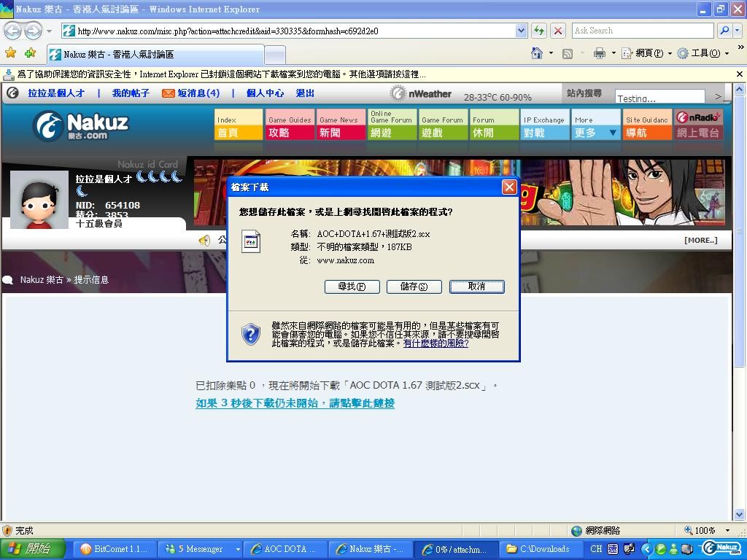The image size is (747, 560).
Task: Open the Index 首頁 nav tab
Action: coord(239,125)
